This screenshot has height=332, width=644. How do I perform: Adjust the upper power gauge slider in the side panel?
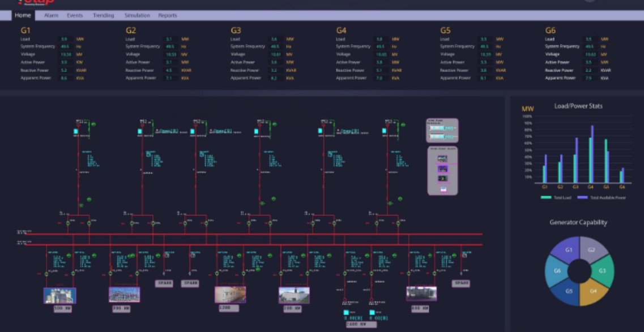(441, 128)
